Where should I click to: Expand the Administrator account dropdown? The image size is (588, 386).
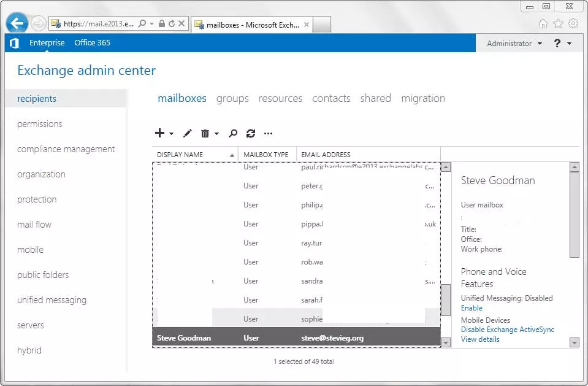tap(540, 44)
